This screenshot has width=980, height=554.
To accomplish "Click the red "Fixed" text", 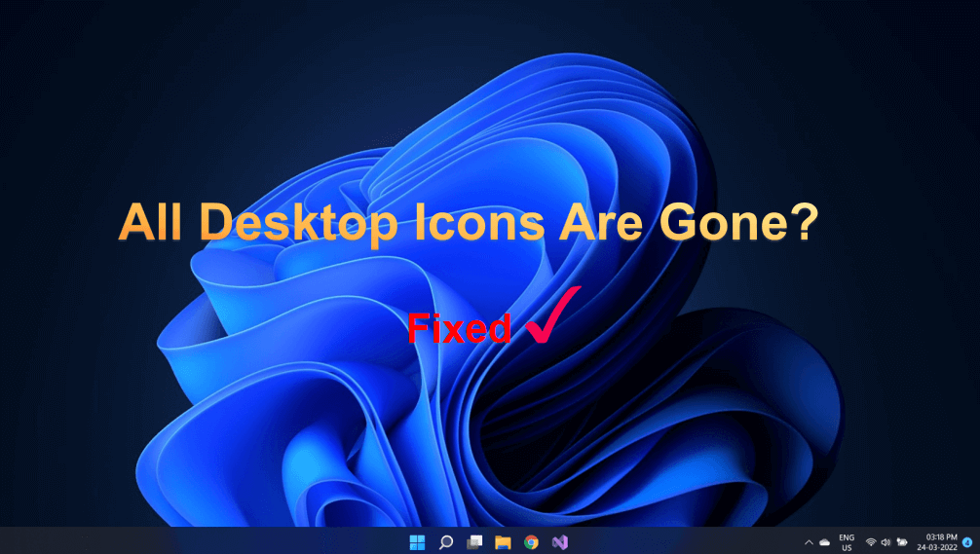I will click(x=459, y=329).
